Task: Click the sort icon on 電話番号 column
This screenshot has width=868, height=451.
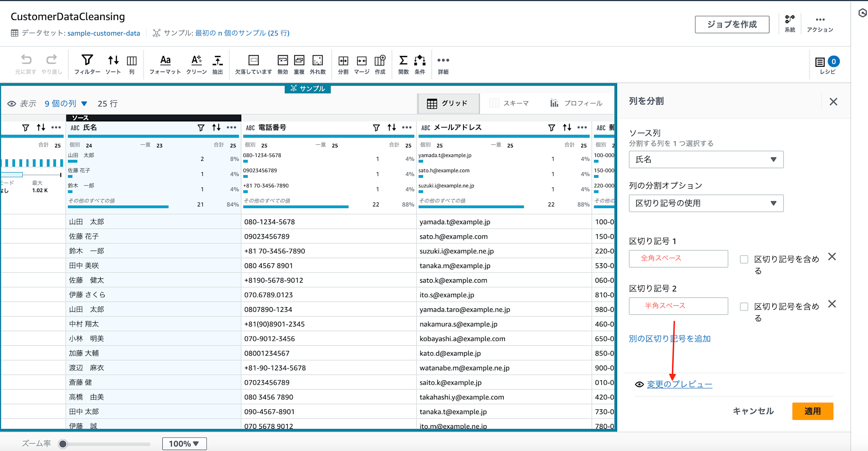Action: point(391,127)
